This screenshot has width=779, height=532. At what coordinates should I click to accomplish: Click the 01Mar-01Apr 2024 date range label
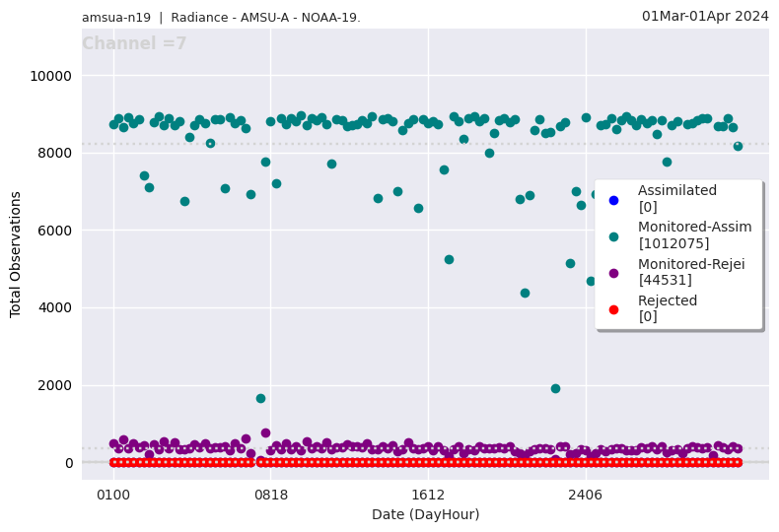point(705,16)
